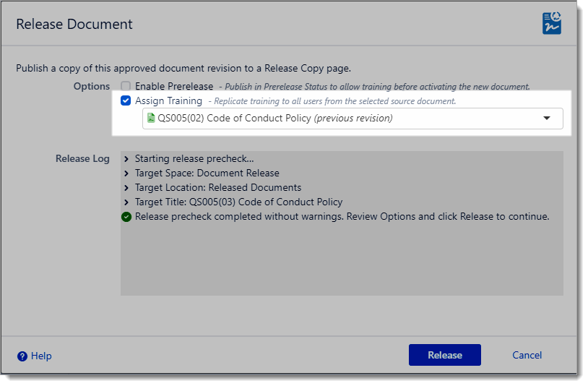Open the training source document dropdown arrow
The height and width of the screenshot is (386, 588).
pyautogui.click(x=547, y=118)
